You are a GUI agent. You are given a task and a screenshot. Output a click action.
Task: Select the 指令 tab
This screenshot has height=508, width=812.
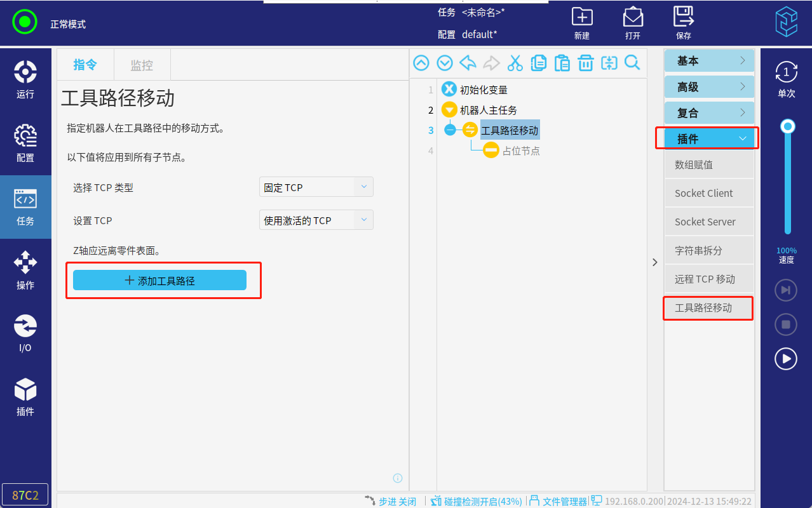tap(85, 65)
